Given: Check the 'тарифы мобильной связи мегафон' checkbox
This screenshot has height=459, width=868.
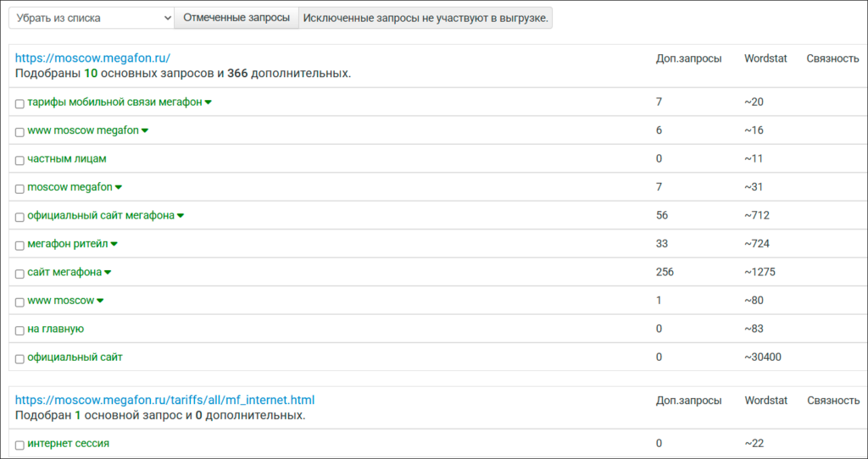Looking at the screenshot, I should 19,104.
